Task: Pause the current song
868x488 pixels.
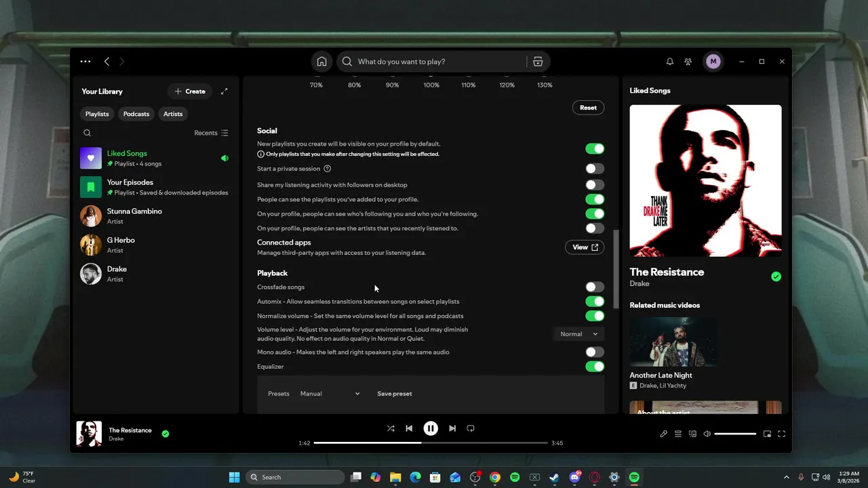Action: pyautogui.click(x=431, y=428)
